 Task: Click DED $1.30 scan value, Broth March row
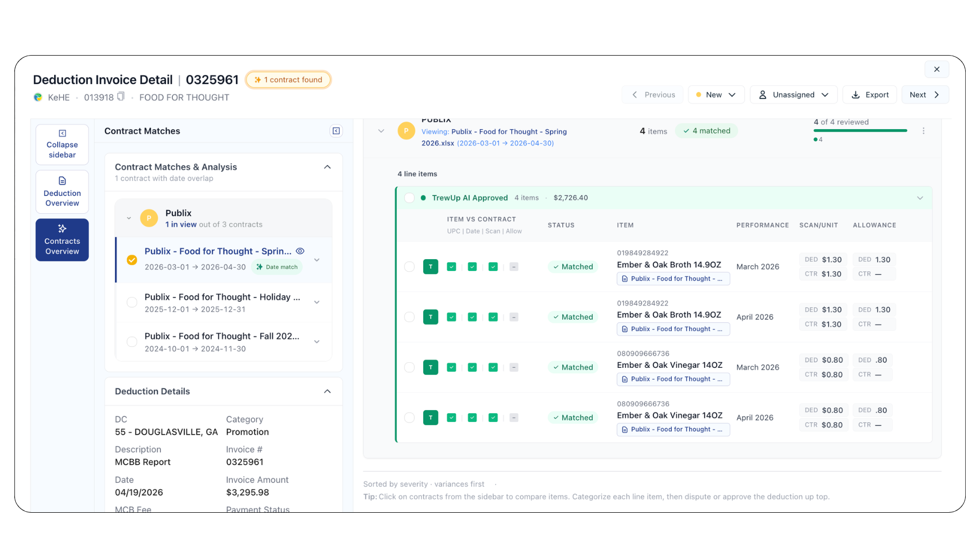(824, 260)
